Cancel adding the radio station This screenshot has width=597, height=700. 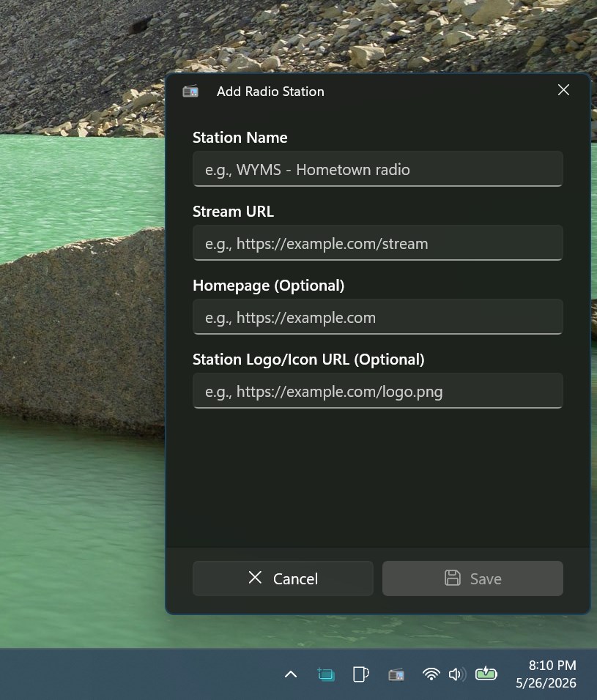(283, 578)
